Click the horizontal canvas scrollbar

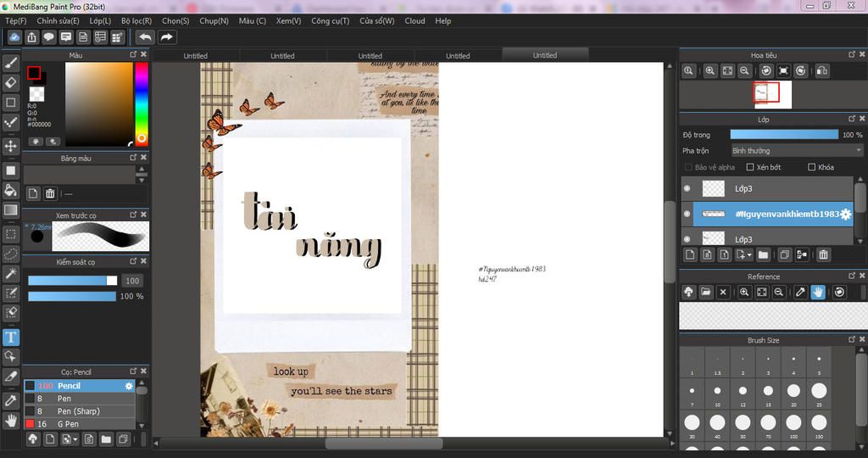click(384, 443)
